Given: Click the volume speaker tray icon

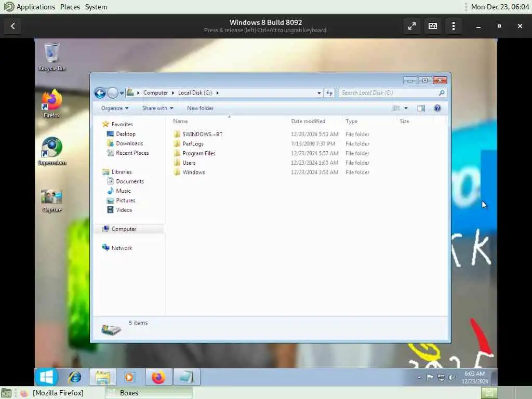Looking at the screenshot, I should 451,377.
